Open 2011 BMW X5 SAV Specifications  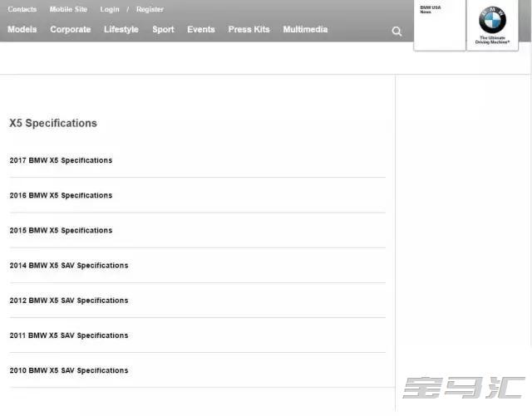69,335
